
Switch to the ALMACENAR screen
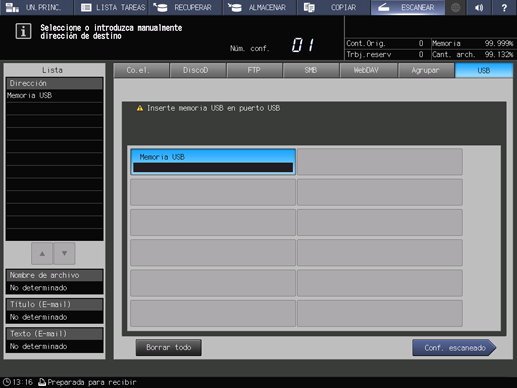tap(259, 7)
